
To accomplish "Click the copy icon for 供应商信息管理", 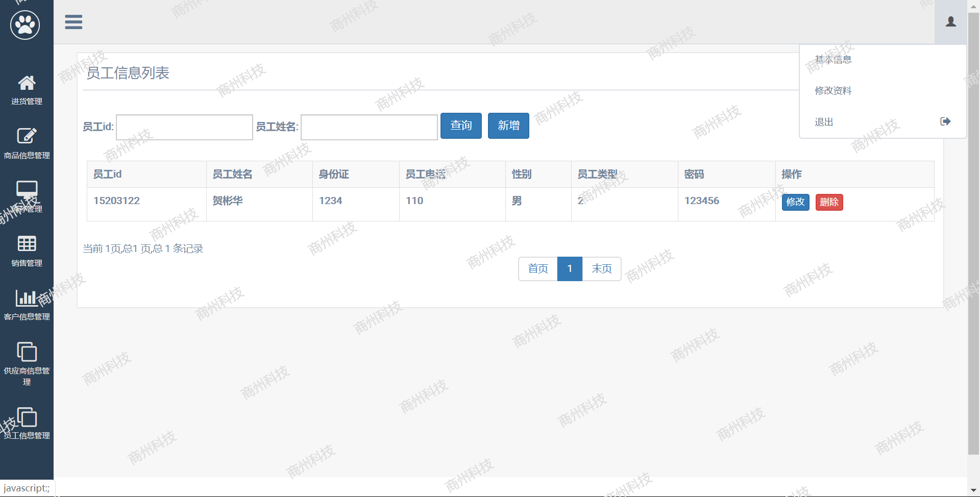I will (x=27, y=352).
